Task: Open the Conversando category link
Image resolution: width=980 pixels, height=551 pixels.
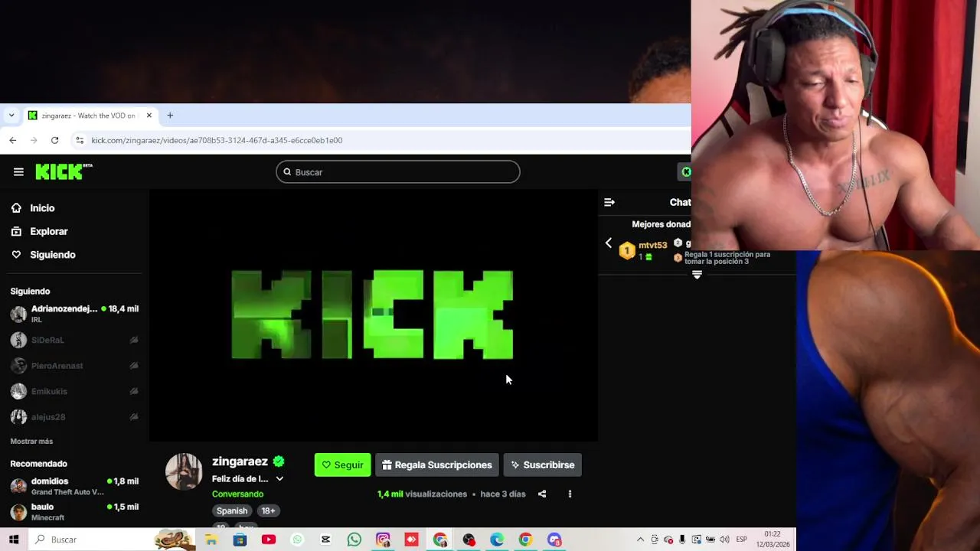Action: 237,494
